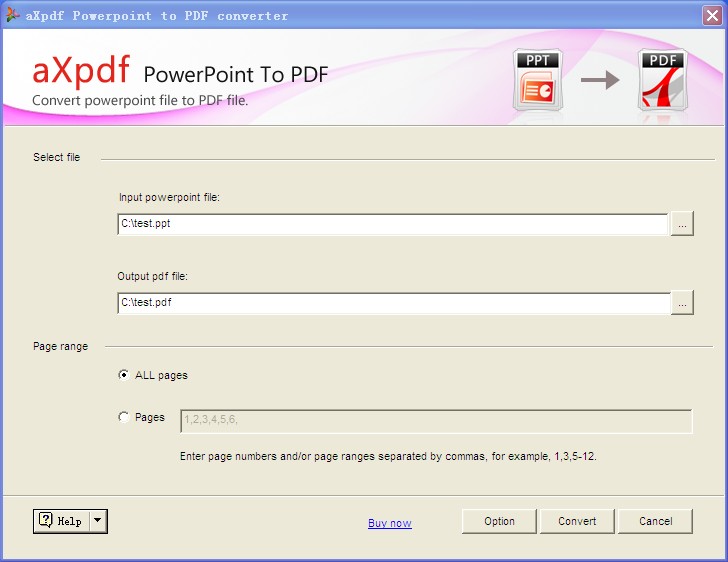Open the Help dropdown arrow
This screenshot has width=728, height=562.
98,521
